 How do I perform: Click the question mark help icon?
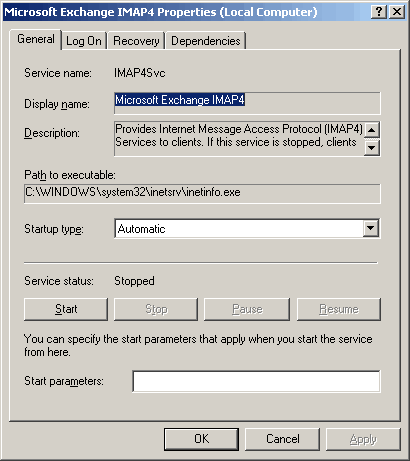click(379, 12)
